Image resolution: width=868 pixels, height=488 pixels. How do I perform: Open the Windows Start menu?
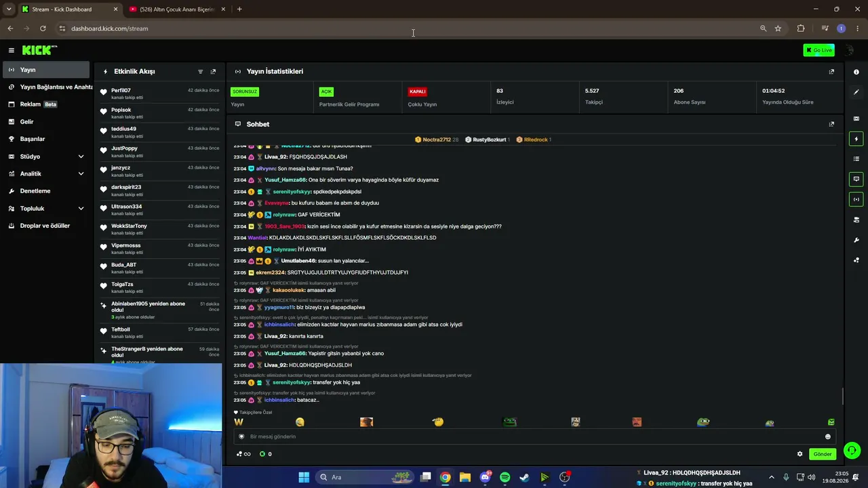[x=304, y=477]
